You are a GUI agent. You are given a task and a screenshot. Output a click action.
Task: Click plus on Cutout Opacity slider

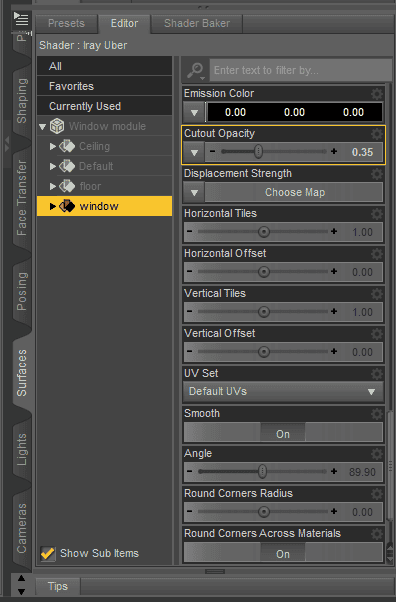pos(334,151)
